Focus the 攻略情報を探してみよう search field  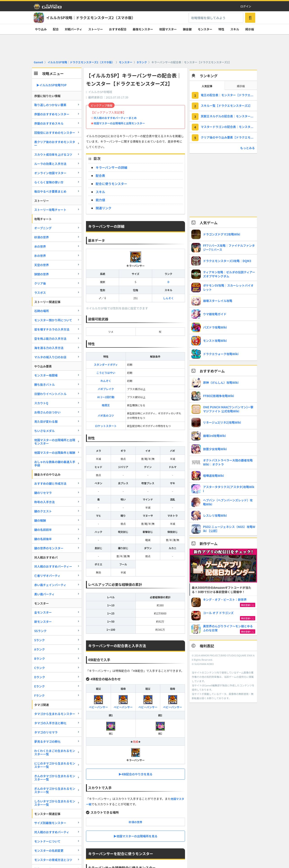(x=216, y=18)
